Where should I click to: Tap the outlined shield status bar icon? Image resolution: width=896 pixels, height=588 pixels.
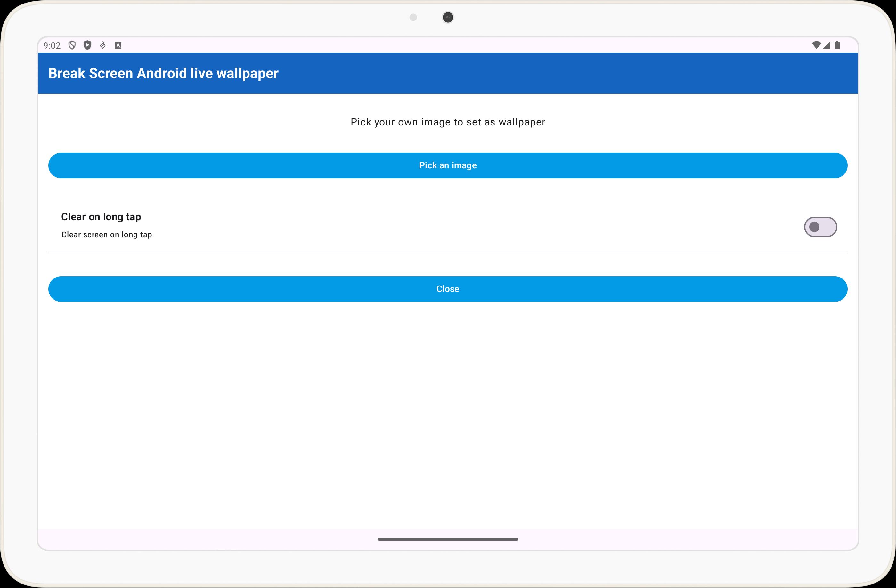(x=72, y=45)
